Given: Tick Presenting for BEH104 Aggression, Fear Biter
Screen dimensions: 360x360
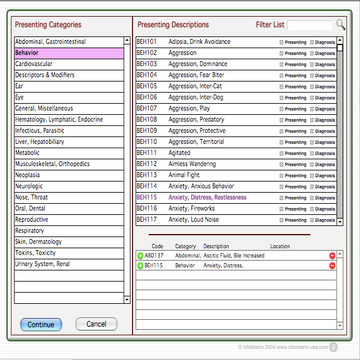Looking at the screenshot, I should tap(281, 76).
